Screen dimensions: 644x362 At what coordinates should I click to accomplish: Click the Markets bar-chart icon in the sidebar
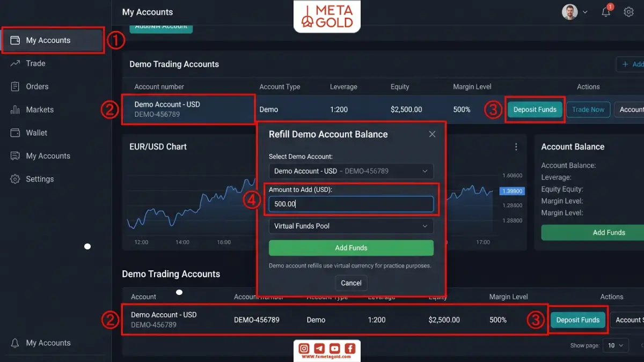tap(15, 109)
